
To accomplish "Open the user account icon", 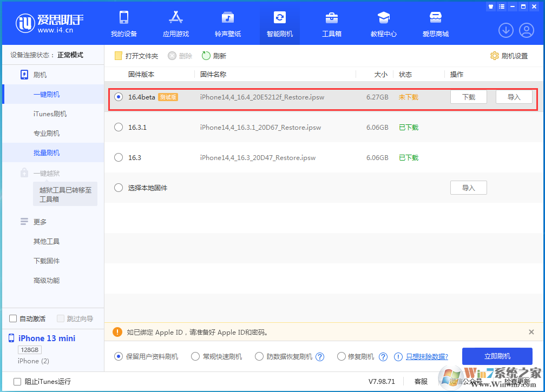I will [527, 30].
